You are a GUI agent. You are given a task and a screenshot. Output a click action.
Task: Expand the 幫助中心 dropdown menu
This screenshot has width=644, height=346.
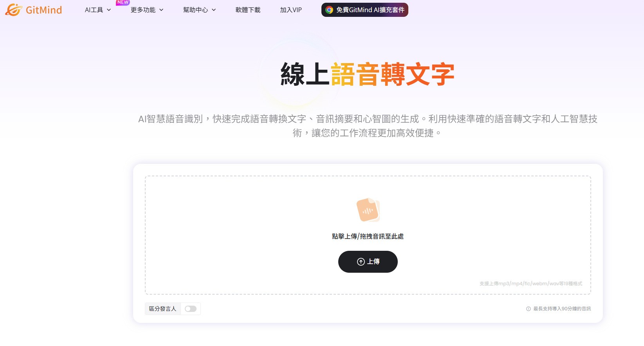(199, 10)
